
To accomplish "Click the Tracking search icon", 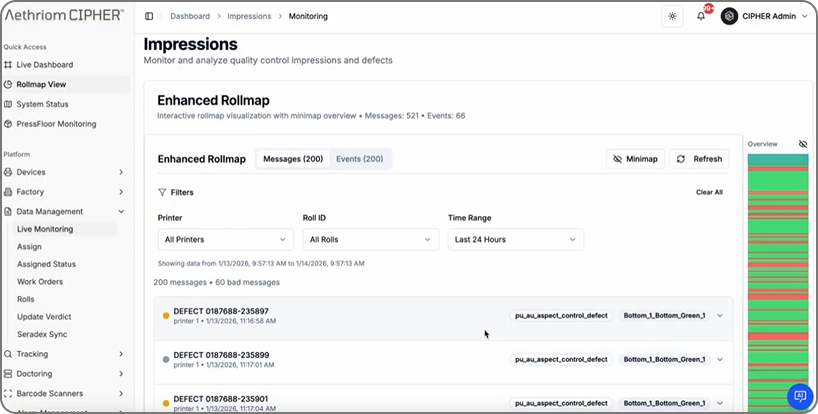I will pyautogui.click(x=8, y=354).
